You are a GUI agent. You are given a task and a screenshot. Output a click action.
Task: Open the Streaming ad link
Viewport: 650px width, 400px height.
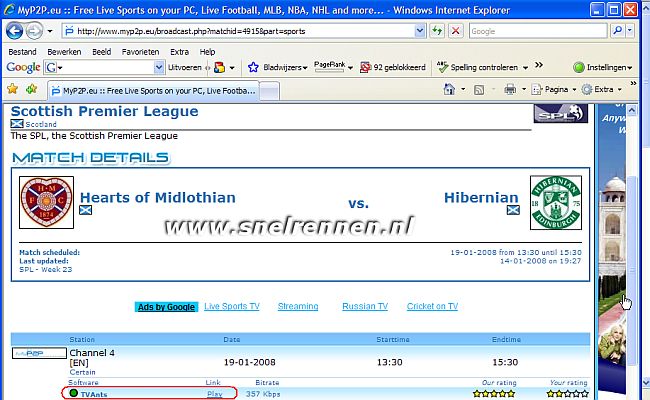click(x=298, y=306)
